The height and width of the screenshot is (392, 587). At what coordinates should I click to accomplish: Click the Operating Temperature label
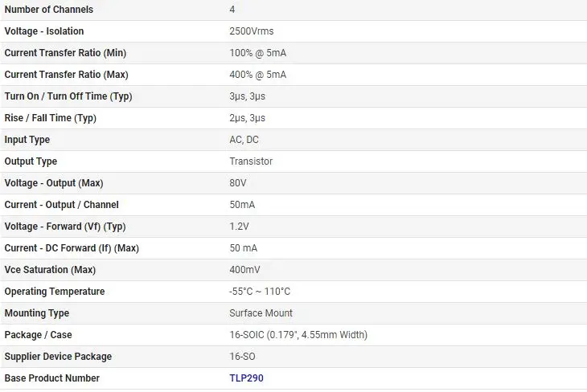tap(55, 292)
